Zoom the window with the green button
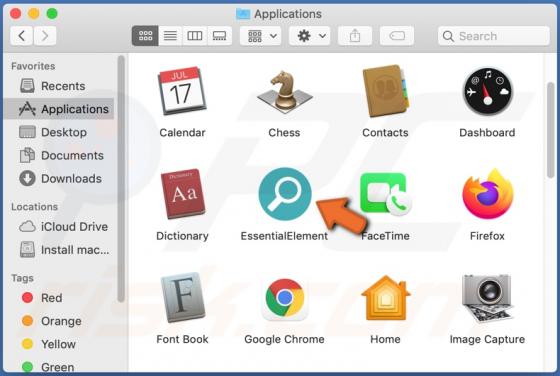The image size is (560, 376). tap(52, 14)
